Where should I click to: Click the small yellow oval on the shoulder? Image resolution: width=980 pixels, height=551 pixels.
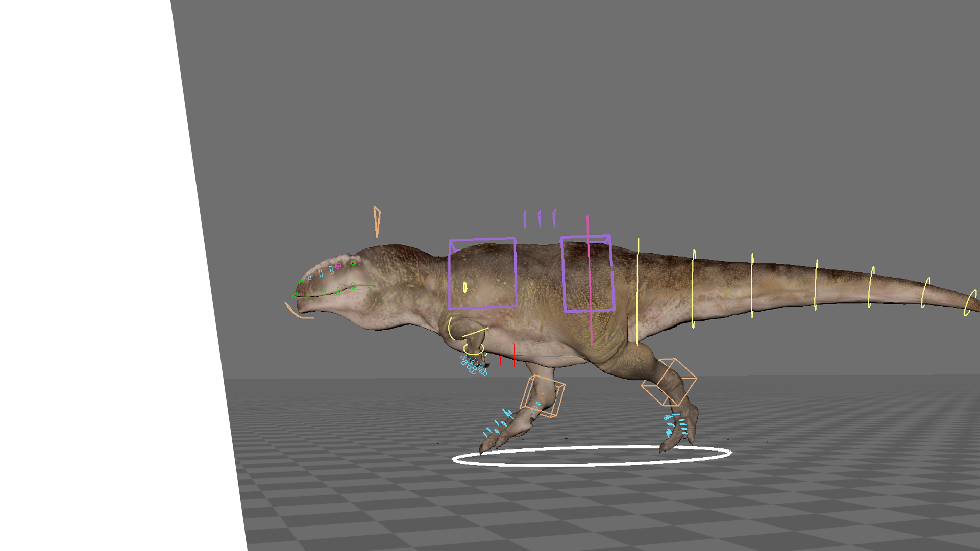(x=464, y=287)
